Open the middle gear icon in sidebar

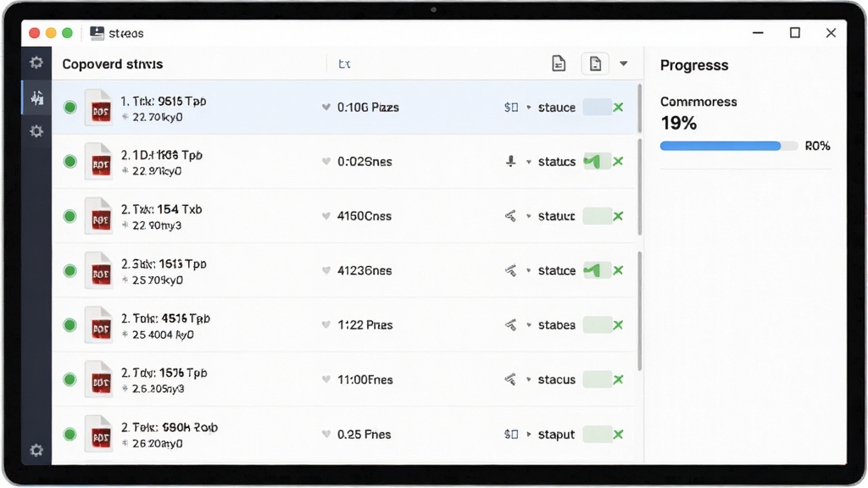pos(36,131)
